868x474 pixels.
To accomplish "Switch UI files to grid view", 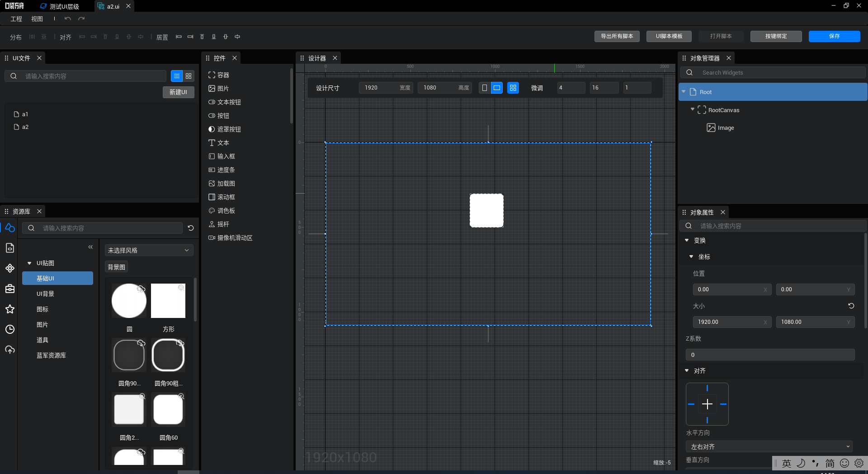I will point(189,76).
